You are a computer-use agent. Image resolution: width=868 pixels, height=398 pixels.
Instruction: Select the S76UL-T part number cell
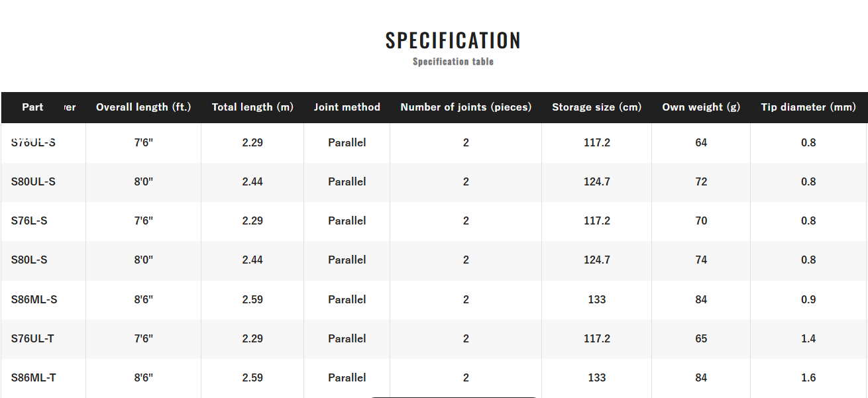pos(33,338)
